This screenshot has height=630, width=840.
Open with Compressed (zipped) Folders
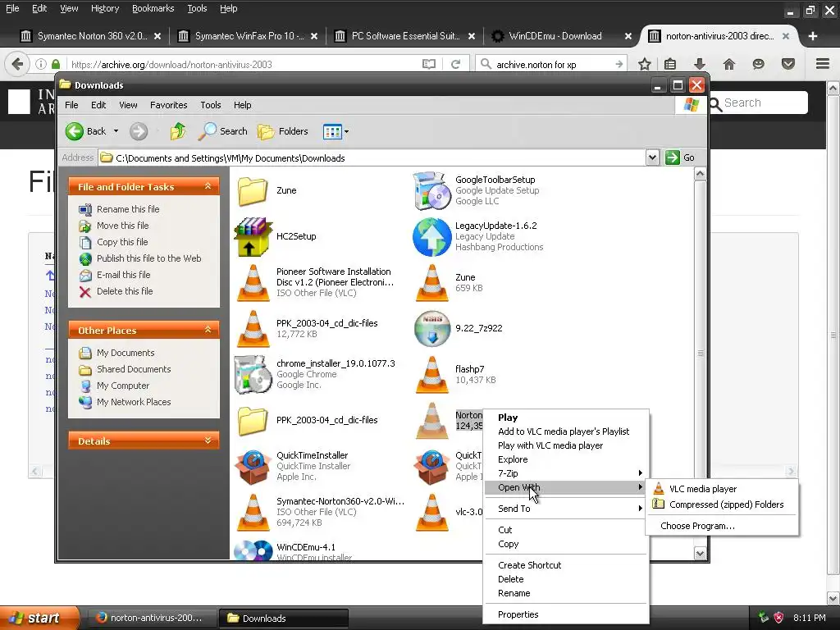coord(722,504)
